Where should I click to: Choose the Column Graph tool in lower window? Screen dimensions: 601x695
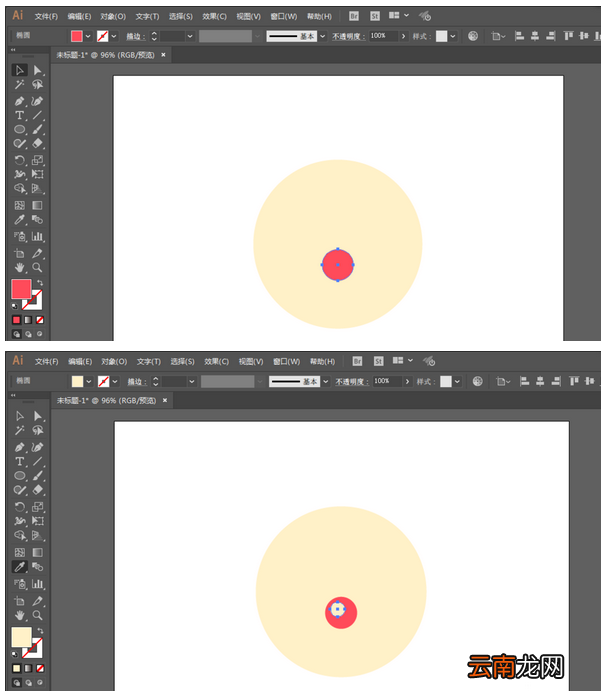coord(38,584)
